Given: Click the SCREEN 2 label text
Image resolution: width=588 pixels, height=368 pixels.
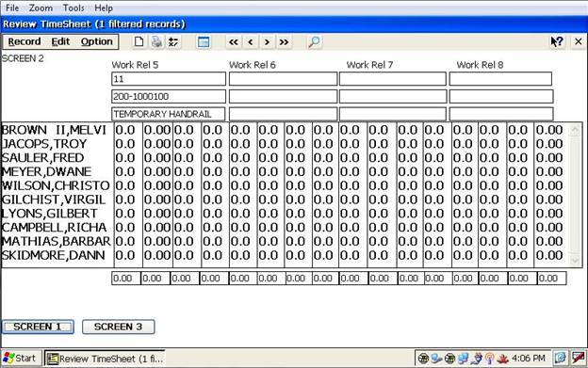Looking at the screenshot, I should [23, 58].
